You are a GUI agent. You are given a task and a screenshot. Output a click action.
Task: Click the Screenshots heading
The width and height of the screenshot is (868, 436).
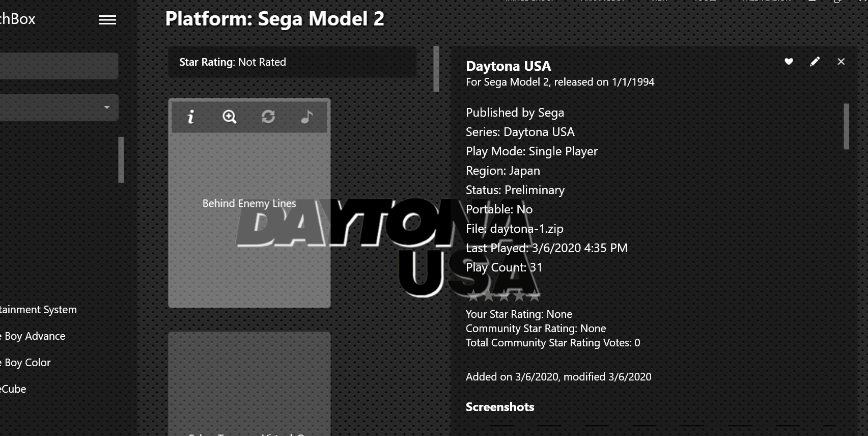click(x=499, y=407)
